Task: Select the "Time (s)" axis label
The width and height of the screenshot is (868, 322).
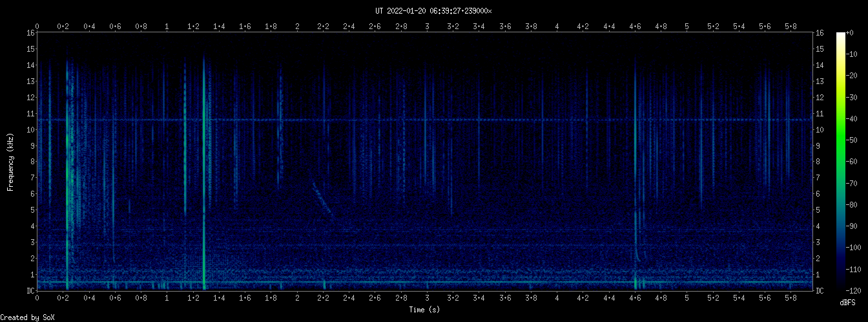Action: pos(426,310)
